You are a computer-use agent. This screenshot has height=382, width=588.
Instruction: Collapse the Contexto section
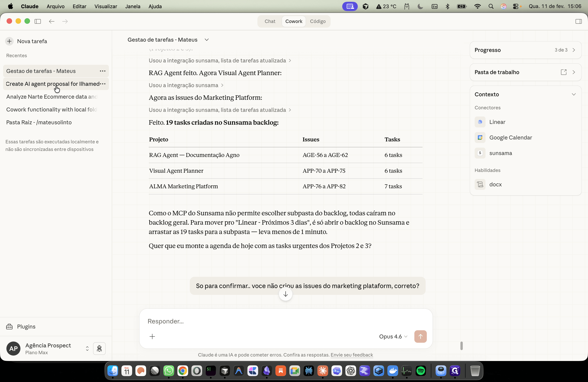click(574, 94)
